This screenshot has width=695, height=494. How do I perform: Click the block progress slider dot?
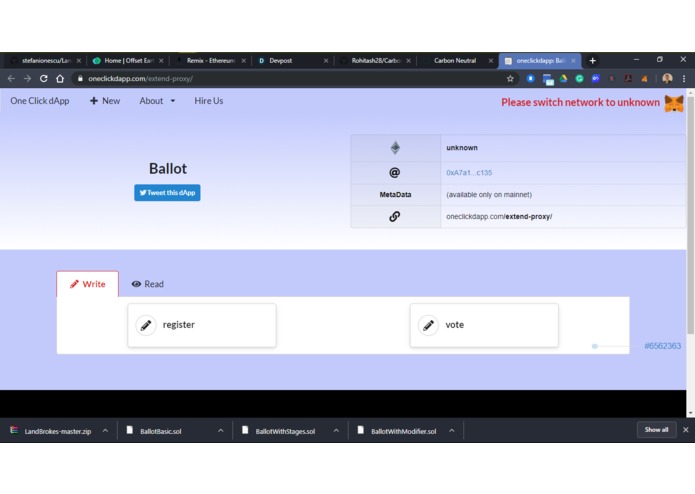click(x=595, y=346)
